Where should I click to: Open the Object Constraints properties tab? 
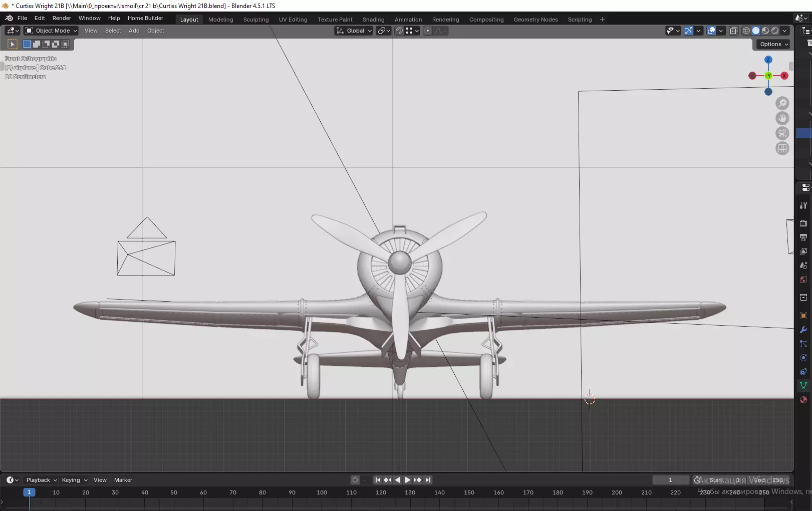pyautogui.click(x=803, y=372)
